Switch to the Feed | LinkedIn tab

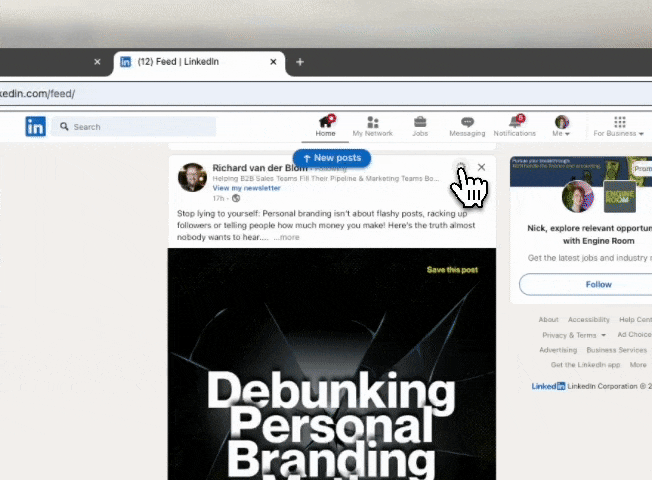200,62
